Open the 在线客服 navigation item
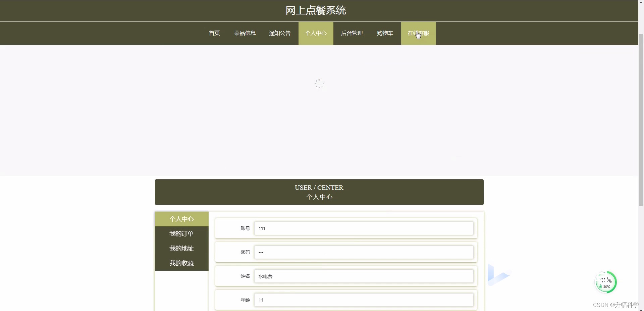 418,33
